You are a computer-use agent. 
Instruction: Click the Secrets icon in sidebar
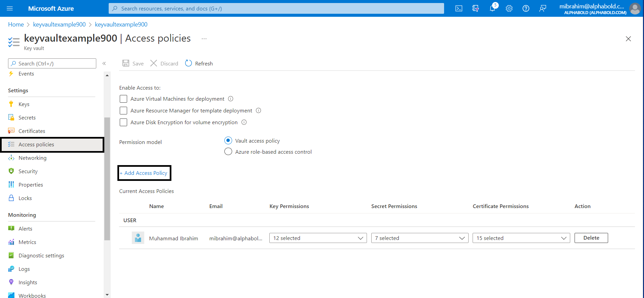[11, 117]
